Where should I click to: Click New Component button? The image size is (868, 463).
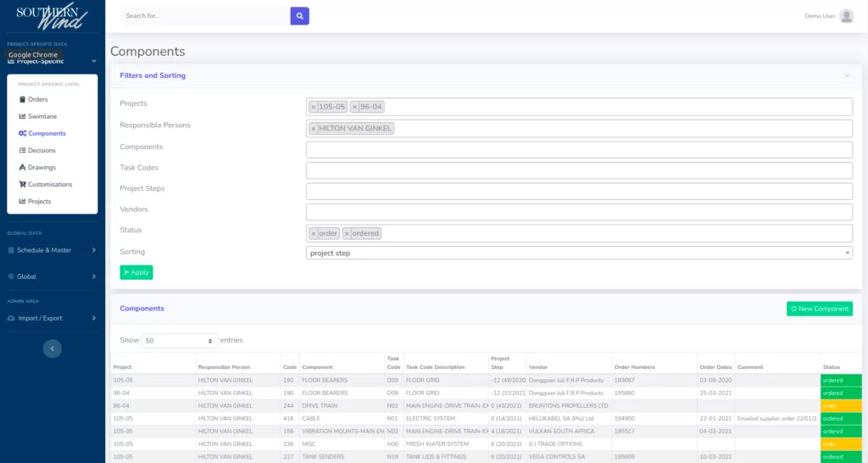point(820,309)
